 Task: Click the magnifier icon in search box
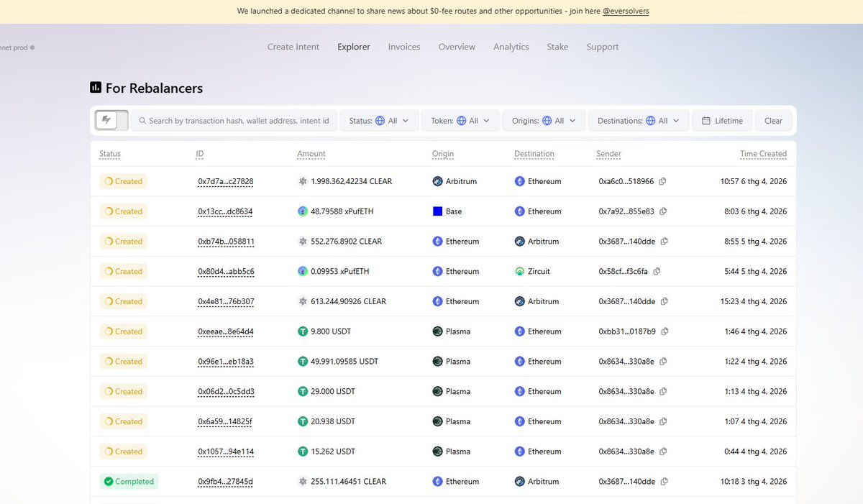tap(142, 121)
